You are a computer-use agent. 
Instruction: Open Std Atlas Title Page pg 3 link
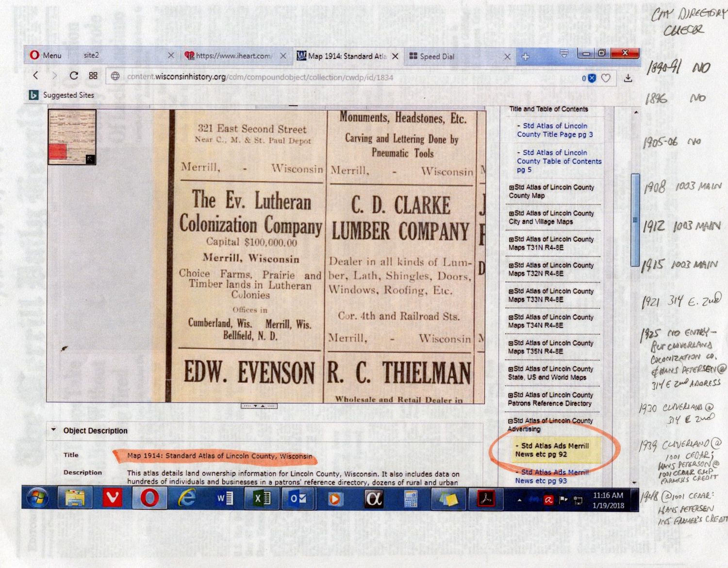[555, 130]
